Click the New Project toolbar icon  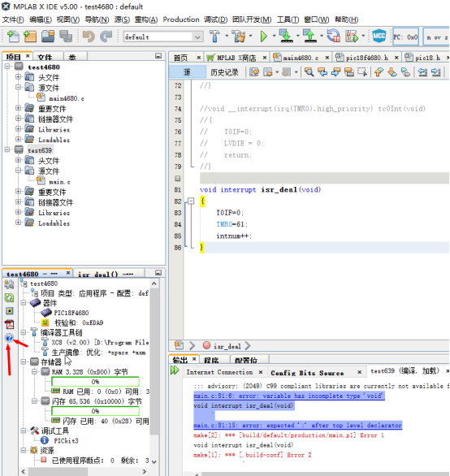coord(30,37)
